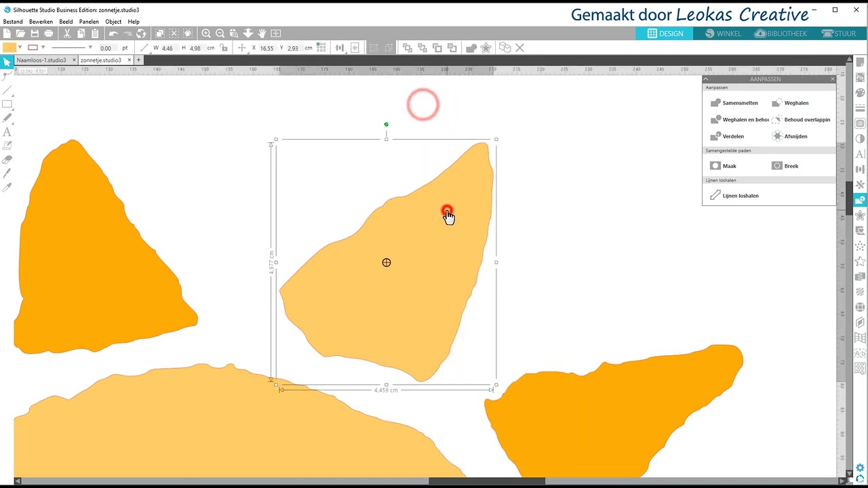Fit page to window icon

point(276,33)
